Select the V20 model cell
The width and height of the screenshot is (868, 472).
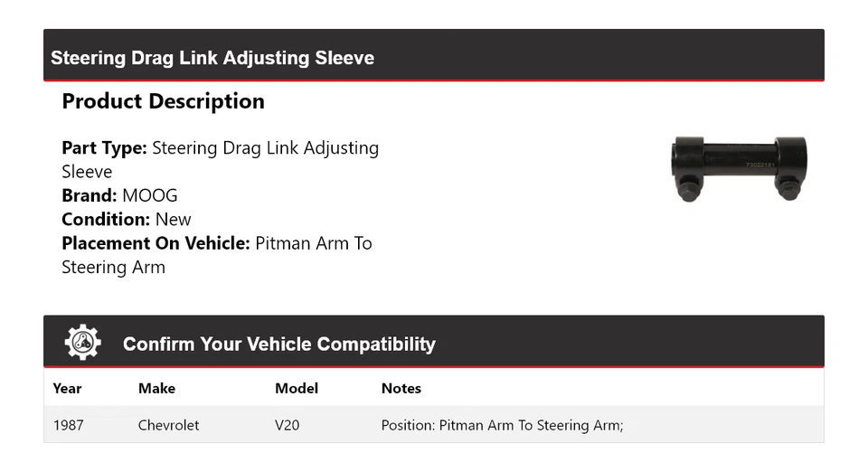pyautogui.click(x=288, y=425)
